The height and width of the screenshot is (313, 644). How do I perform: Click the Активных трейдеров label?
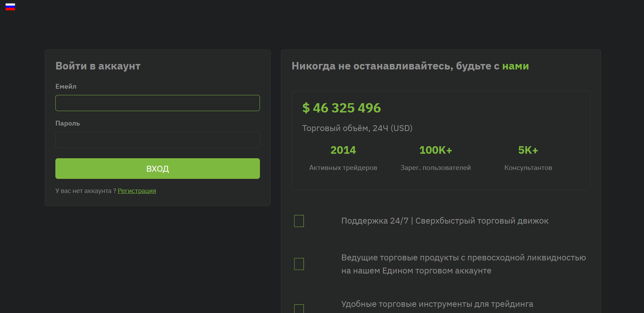tap(343, 168)
